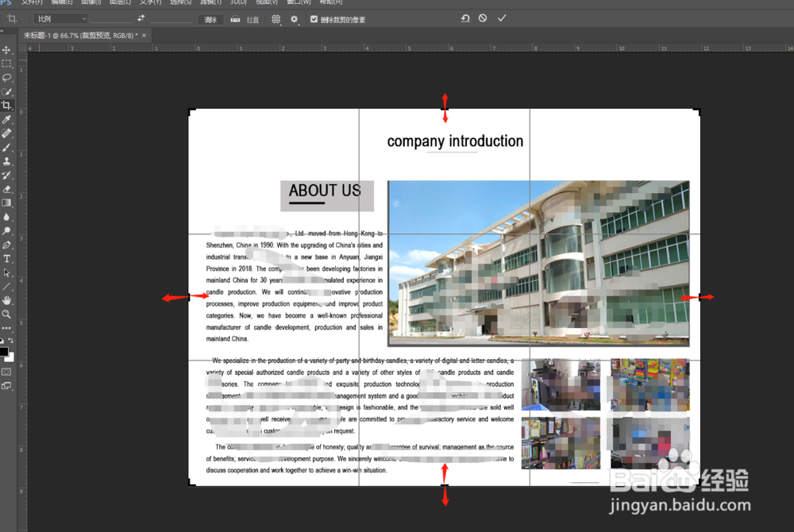
Task: Select the 未标题-1 document tab
Action: 80,36
